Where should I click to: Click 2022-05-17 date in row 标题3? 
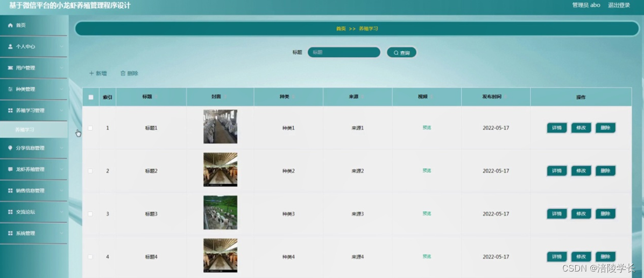click(496, 214)
